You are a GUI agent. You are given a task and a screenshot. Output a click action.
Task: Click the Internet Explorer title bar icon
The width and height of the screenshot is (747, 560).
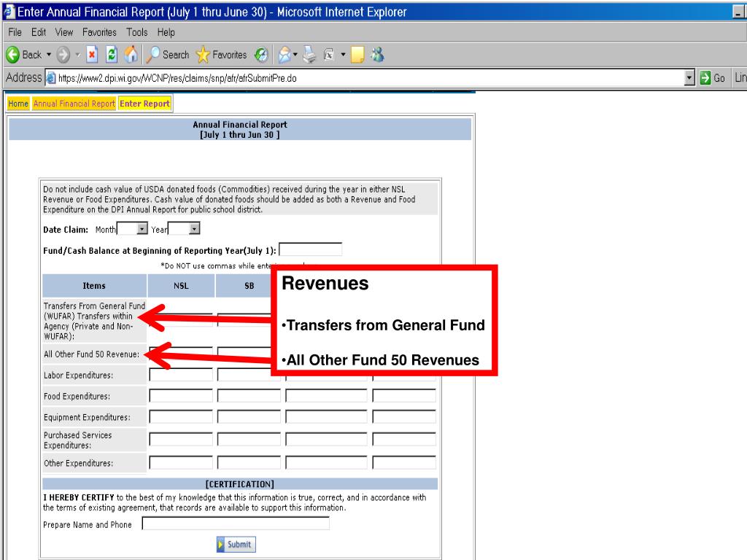(x=9, y=12)
